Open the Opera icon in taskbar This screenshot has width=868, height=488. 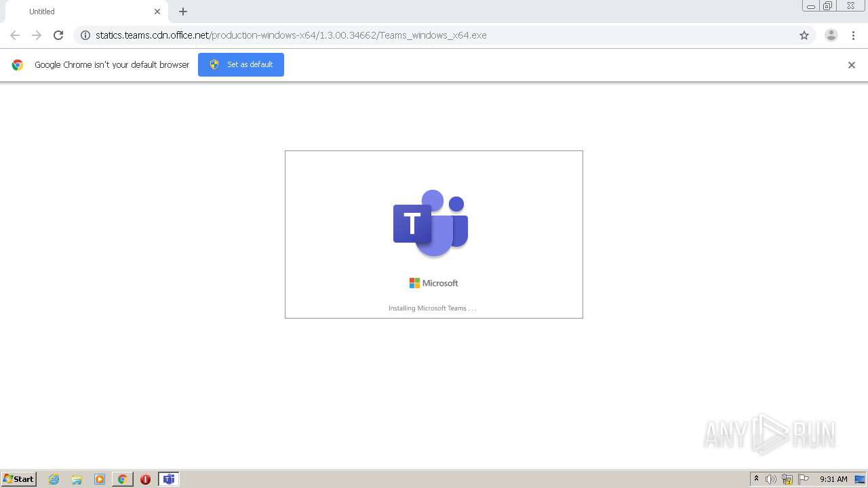[x=145, y=479]
